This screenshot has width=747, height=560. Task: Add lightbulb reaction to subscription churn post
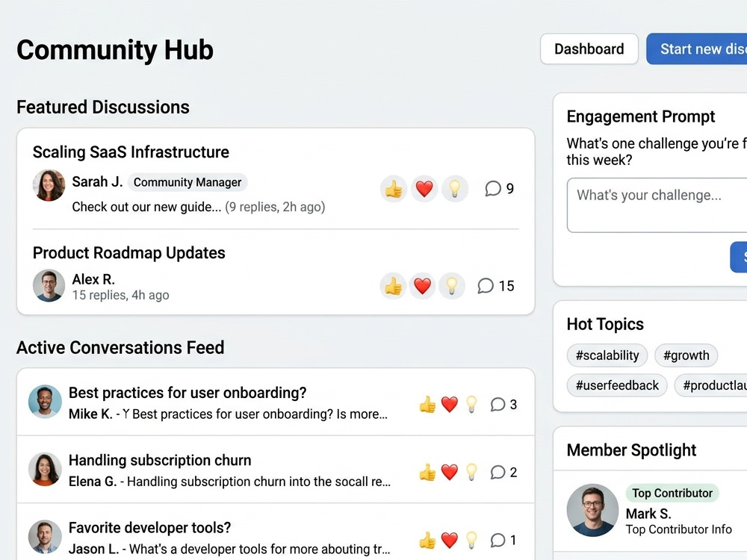pos(471,473)
